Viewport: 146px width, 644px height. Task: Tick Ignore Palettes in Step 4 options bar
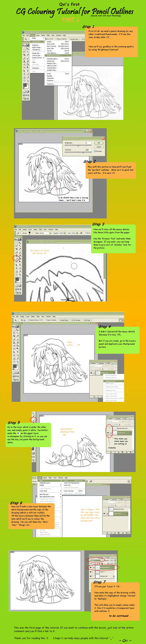click(x=46, y=320)
